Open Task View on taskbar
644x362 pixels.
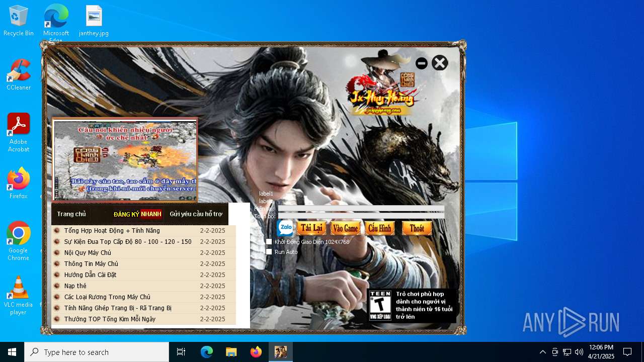tap(181, 352)
